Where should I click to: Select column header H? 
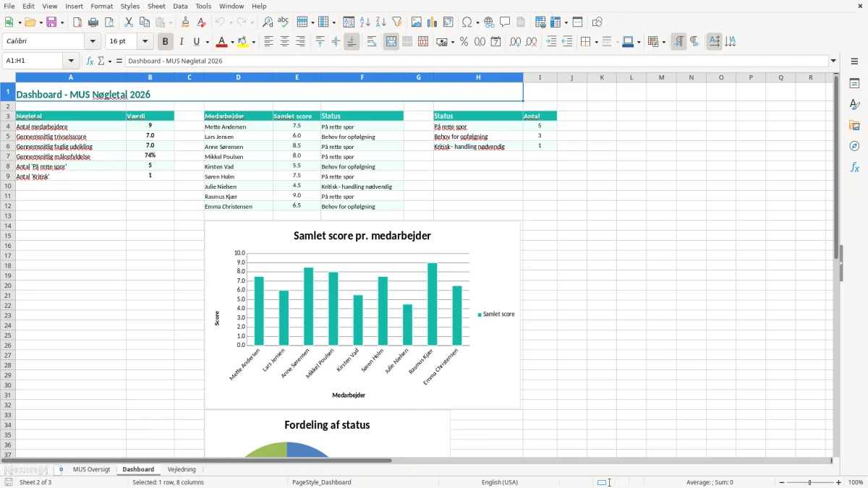(478, 77)
